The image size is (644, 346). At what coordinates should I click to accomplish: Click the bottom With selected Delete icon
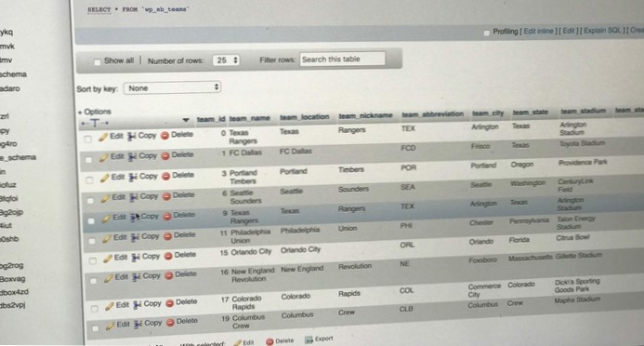point(269,341)
